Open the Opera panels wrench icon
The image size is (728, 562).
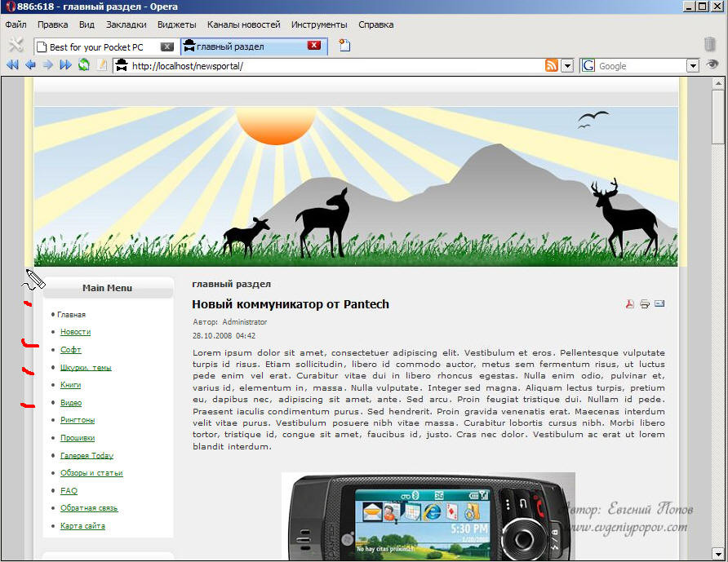pos(16,45)
